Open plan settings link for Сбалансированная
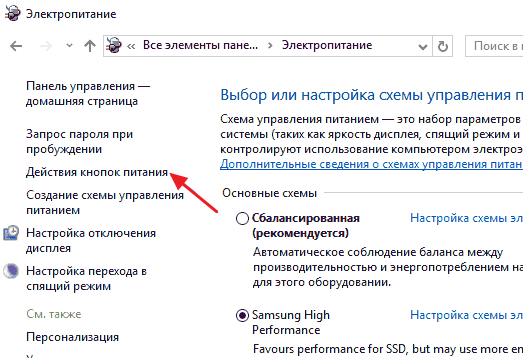The image size is (523, 362). click(466, 218)
